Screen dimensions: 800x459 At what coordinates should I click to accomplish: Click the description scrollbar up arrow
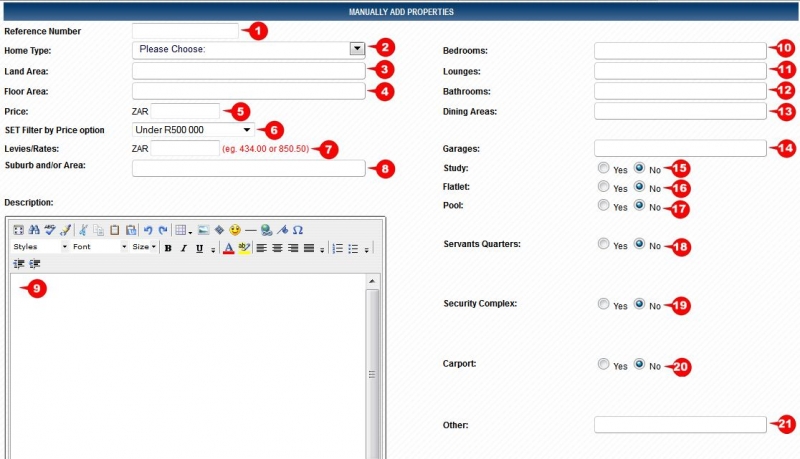pos(372,282)
